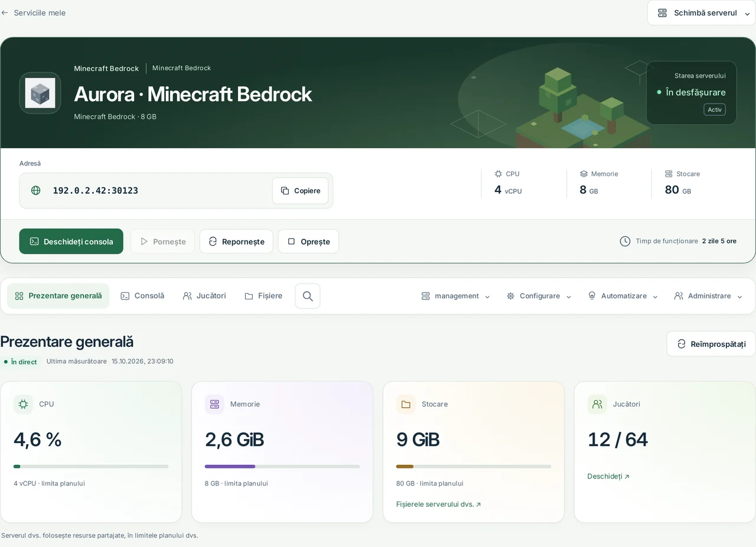Click the În direct live indicator
This screenshot has width=756, height=547.
pos(21,362)
